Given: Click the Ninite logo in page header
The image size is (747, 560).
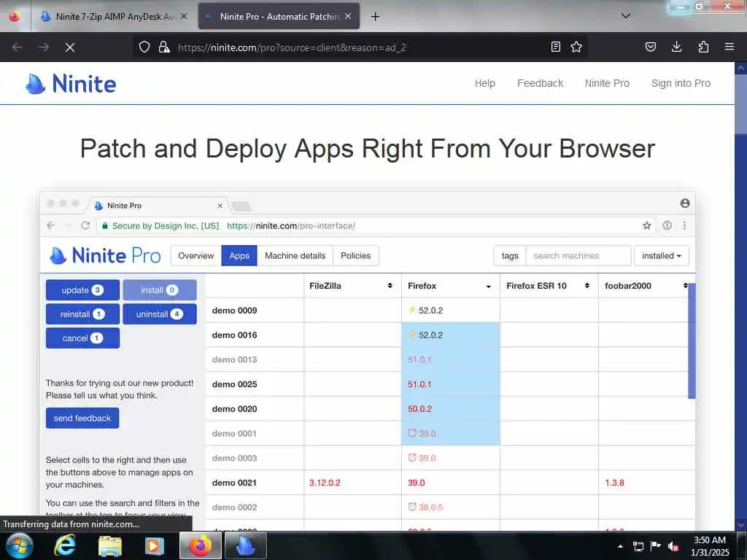Looking at the screenshot, I should (x=71, y=84).
